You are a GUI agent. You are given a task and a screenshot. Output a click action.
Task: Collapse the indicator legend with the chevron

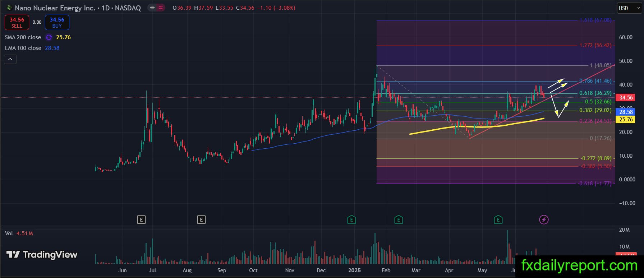10,59
